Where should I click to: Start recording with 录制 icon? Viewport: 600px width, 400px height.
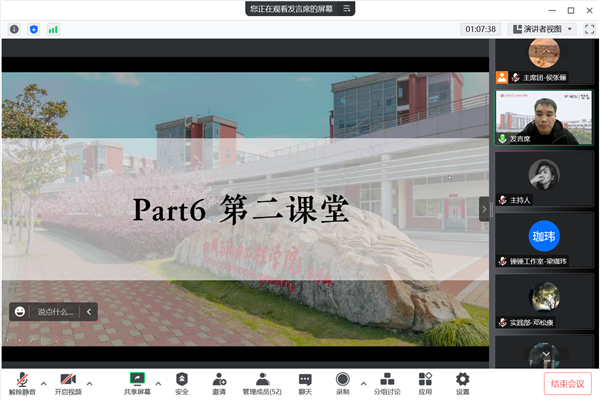click(x=342, y=381)
